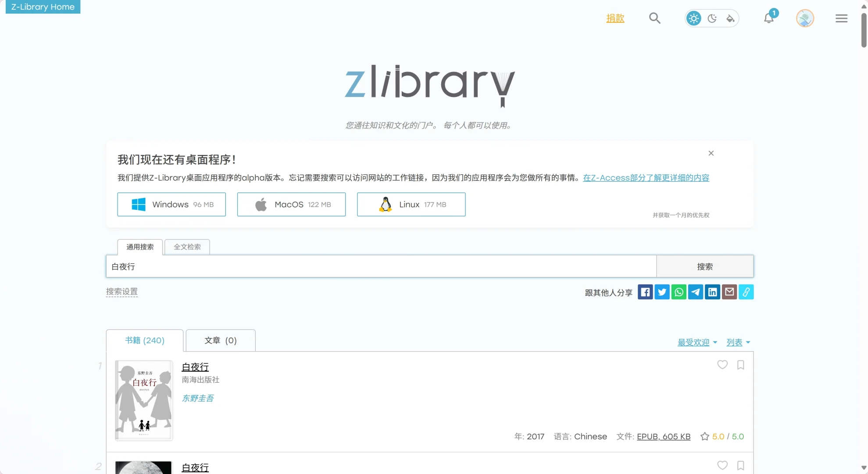Select the light theme sun icon
This screenshot has width=868, height=474.
pos(693,18)
